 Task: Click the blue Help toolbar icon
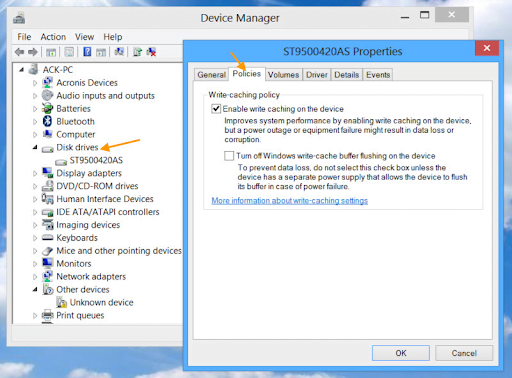(x=87, y=52)
